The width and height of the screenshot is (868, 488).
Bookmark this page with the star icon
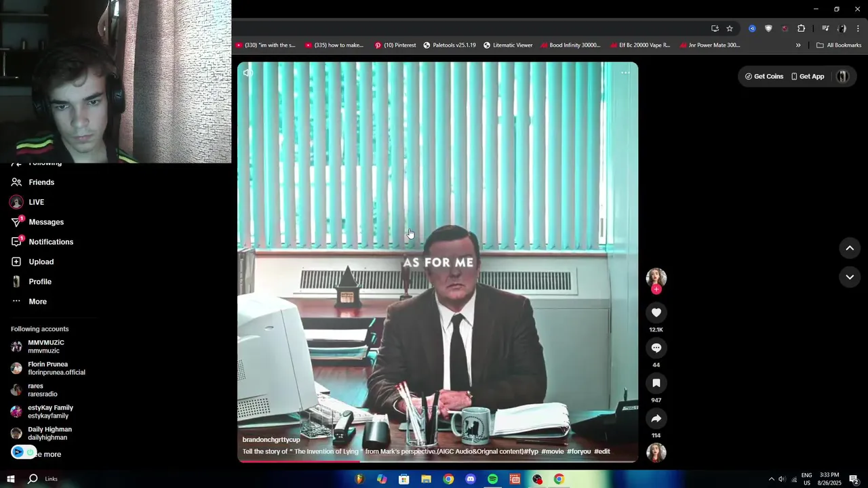coord(730,28)
